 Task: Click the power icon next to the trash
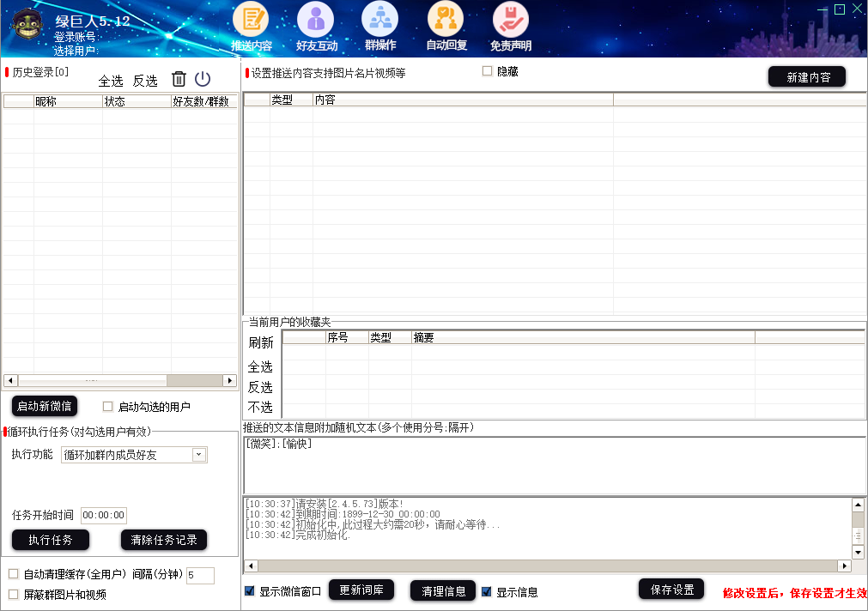(203, 79)
